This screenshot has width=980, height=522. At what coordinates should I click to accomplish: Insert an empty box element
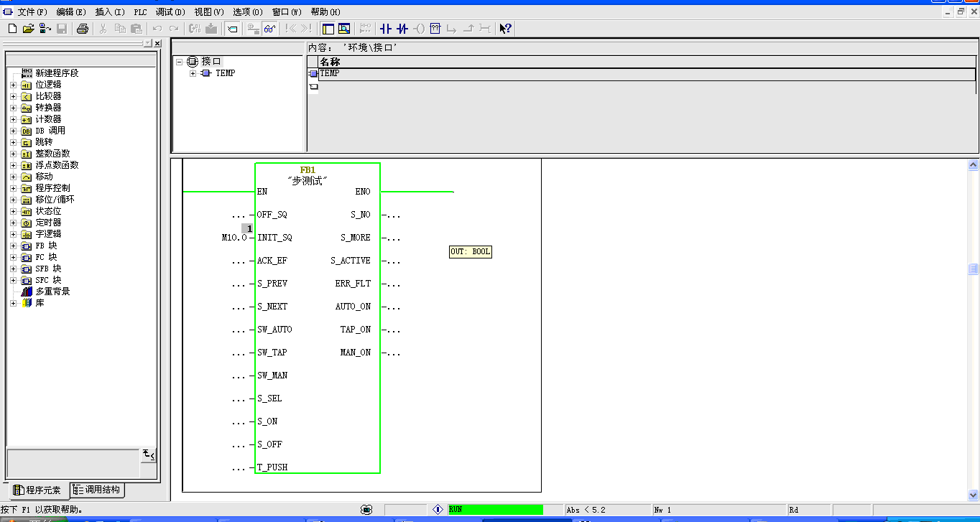coord(435,29)
